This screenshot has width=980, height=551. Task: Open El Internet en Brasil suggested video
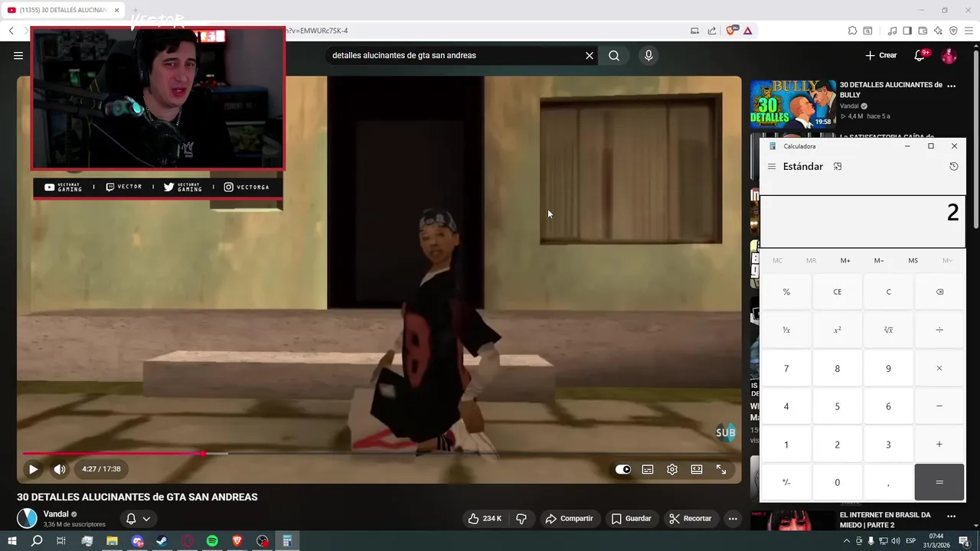885,520
